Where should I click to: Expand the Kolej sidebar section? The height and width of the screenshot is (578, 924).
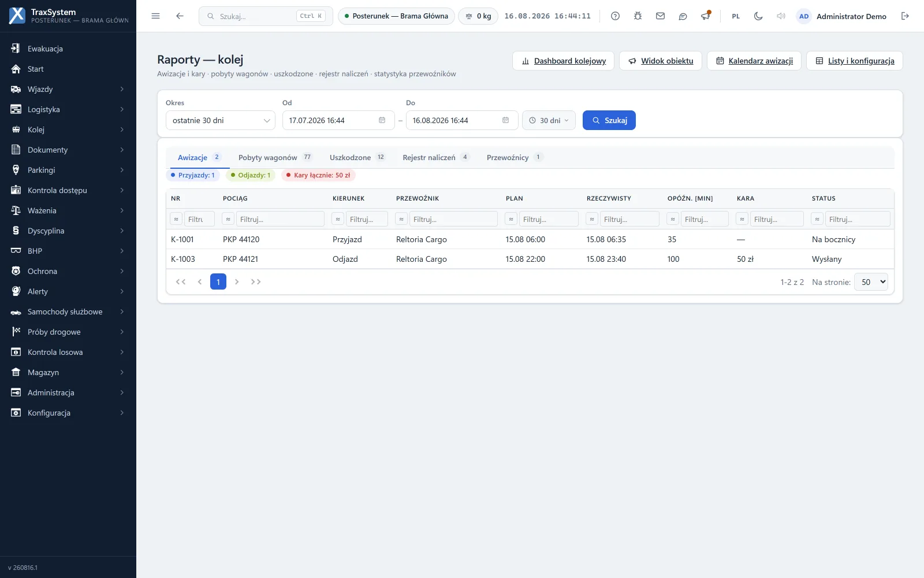(68, 129)
